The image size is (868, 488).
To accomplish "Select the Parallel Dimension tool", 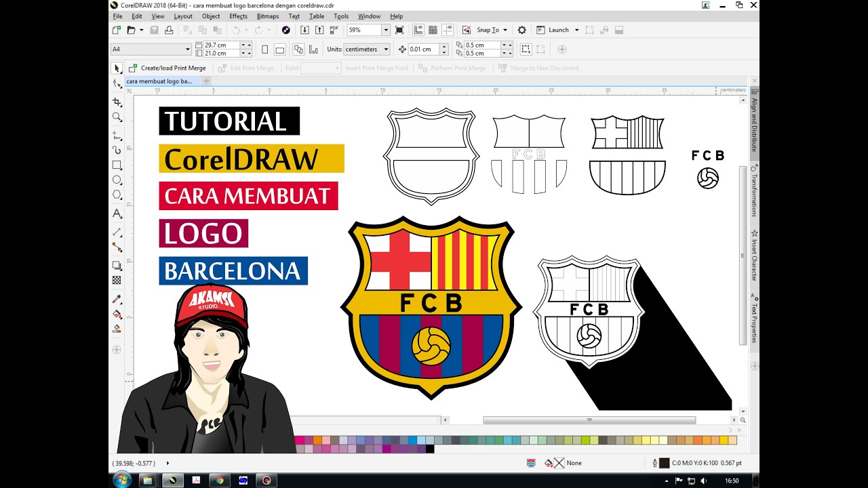I will 117,232.
